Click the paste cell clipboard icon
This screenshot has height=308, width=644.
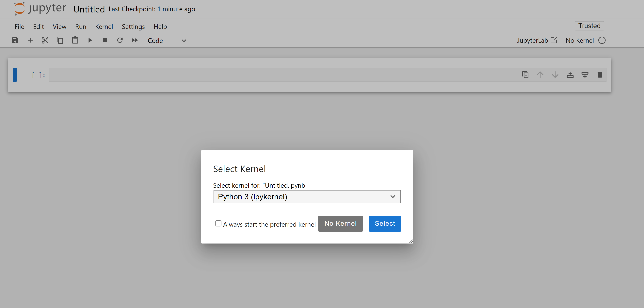click(75, 40)
